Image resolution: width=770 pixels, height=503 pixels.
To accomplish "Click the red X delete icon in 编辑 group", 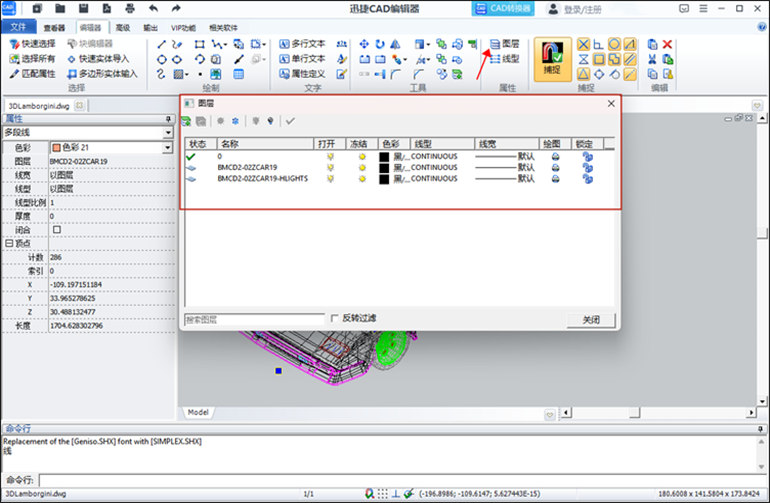I will [667, 44].
